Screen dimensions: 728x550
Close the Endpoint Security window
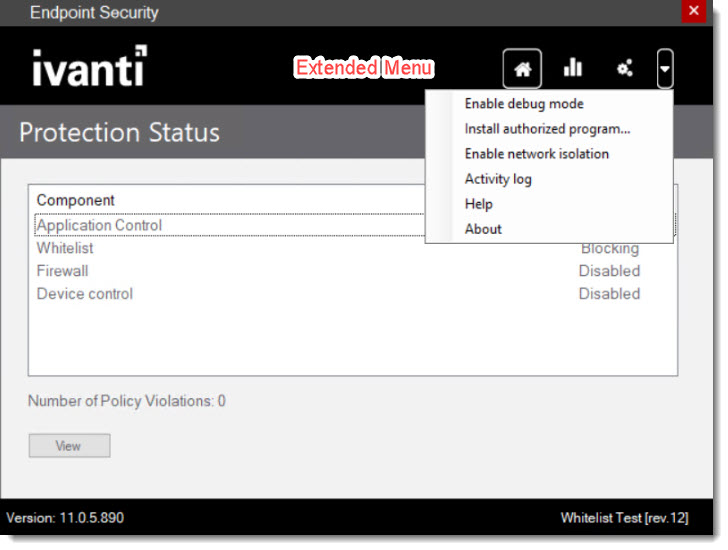coord(692,11)
